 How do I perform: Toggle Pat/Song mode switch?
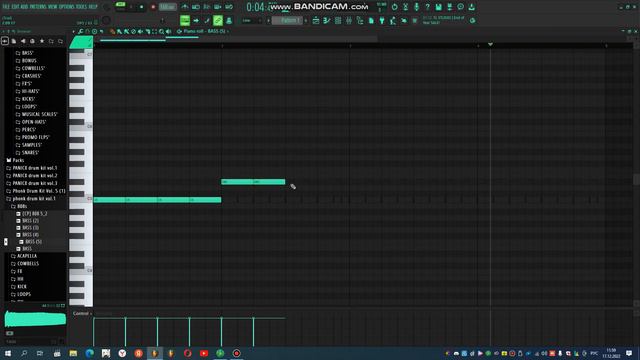(x=120, y=5)
